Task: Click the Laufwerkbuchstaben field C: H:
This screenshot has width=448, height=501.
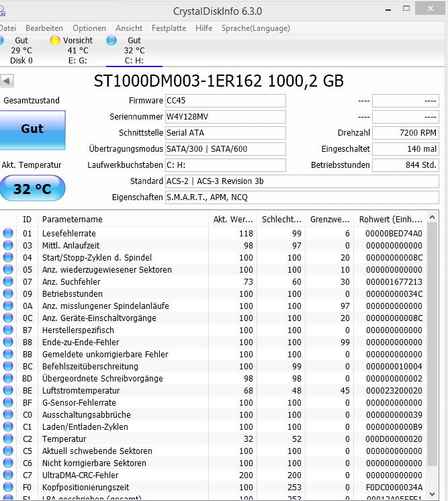Action: (225, 165)
